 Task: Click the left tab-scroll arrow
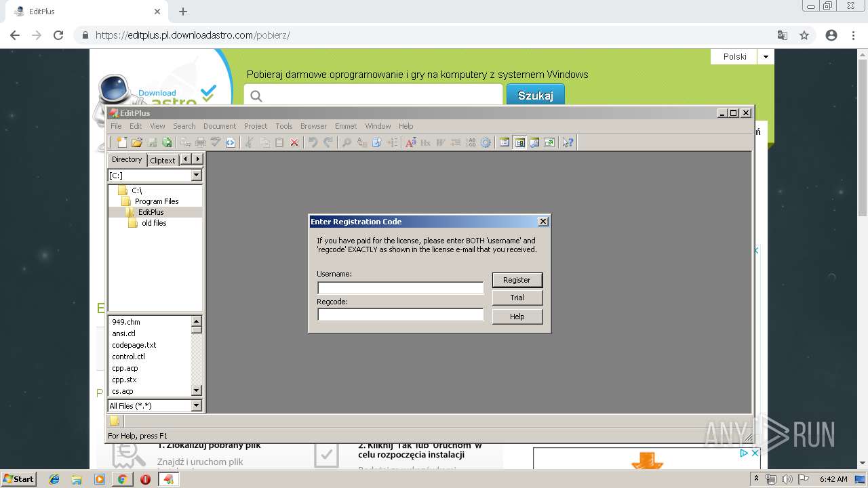coord(186,159)
